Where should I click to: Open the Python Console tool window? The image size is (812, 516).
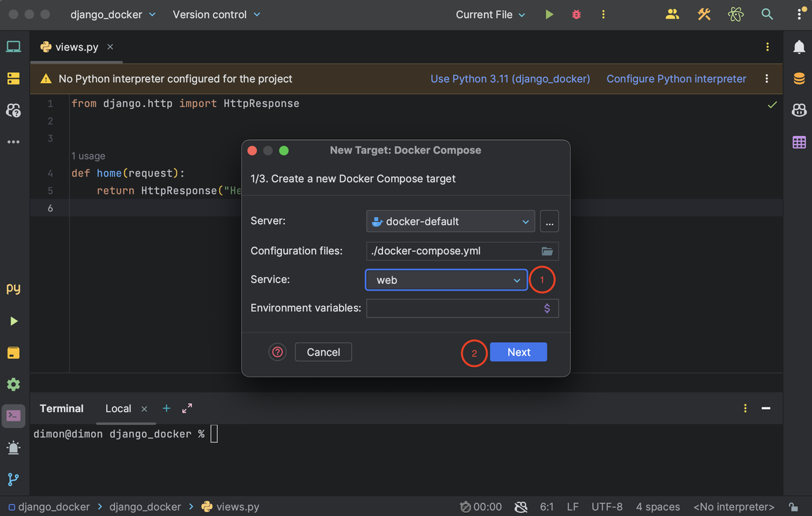tap(14, 289)
